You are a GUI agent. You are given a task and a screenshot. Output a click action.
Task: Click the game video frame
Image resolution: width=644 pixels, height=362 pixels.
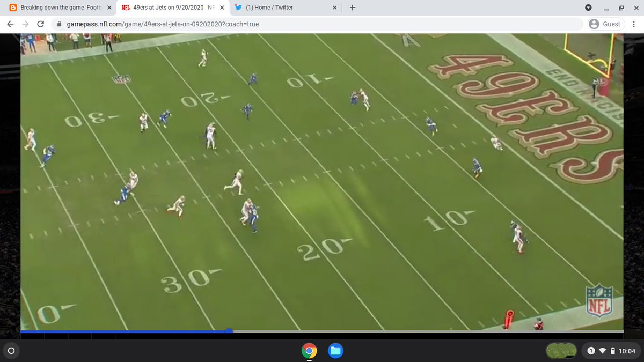pos(322,181)
